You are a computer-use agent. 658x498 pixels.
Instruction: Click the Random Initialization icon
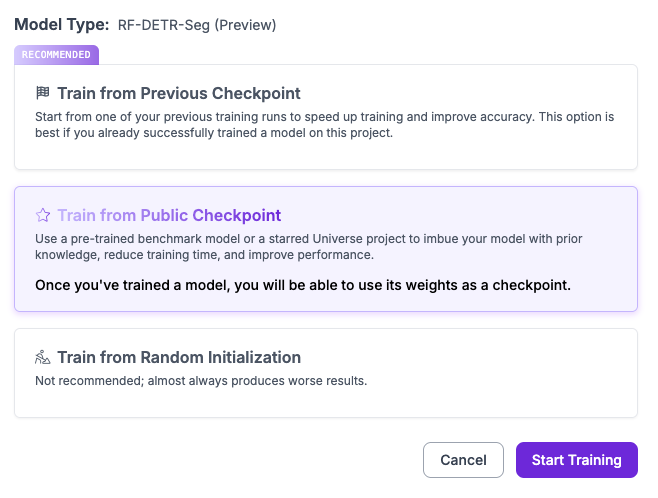coord(43,358)
